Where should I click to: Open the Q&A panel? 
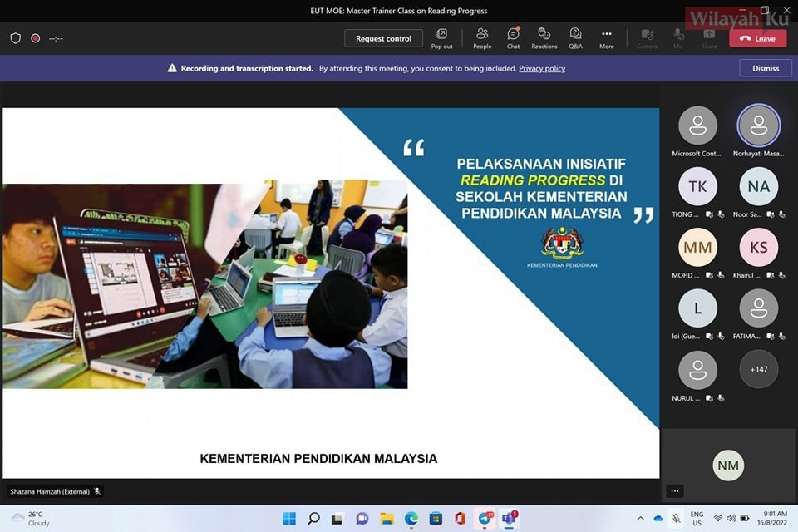[x=575, y=39]
